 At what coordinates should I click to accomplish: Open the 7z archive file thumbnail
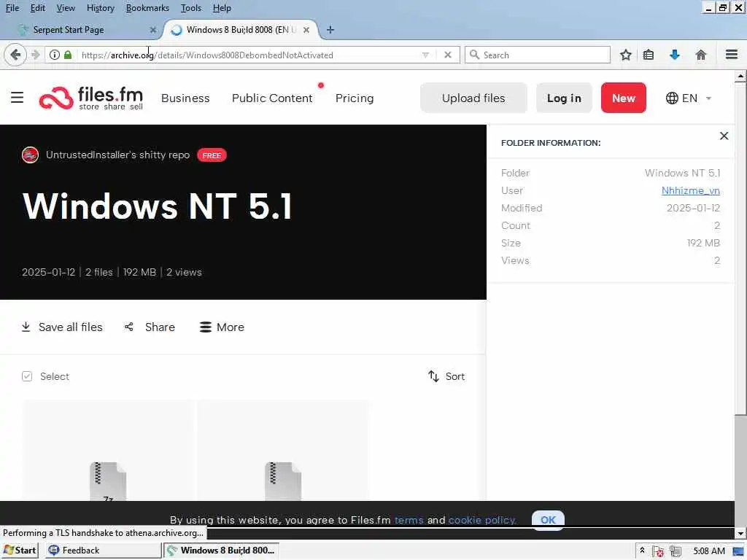(x=108, y=451)
